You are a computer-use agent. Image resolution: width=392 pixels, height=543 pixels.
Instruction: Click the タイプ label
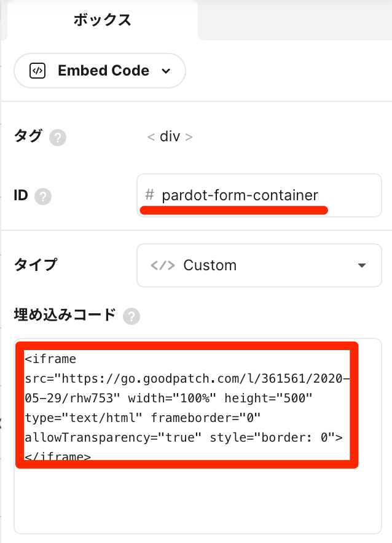pyautogui.click(x=36, y=265)
